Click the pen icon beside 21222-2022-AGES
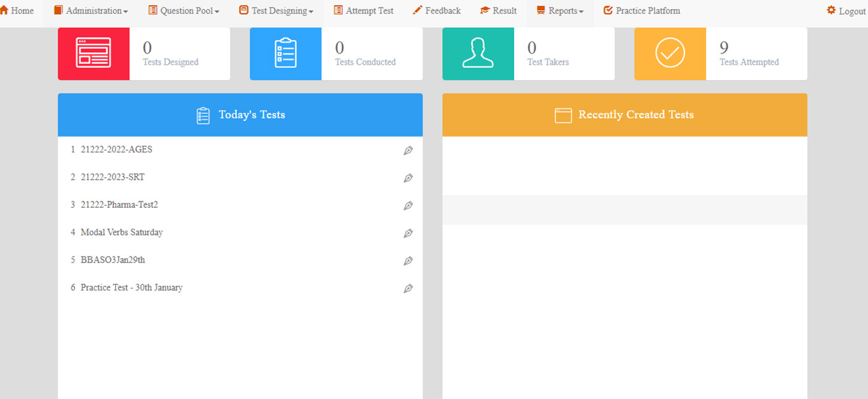 [x=408, y=151]
